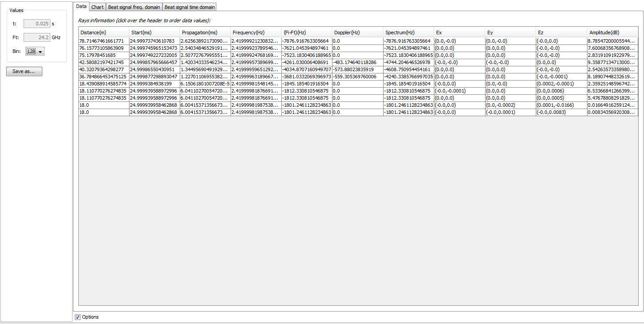Sort by the Amplitude(dB) column header

(612, 32)
